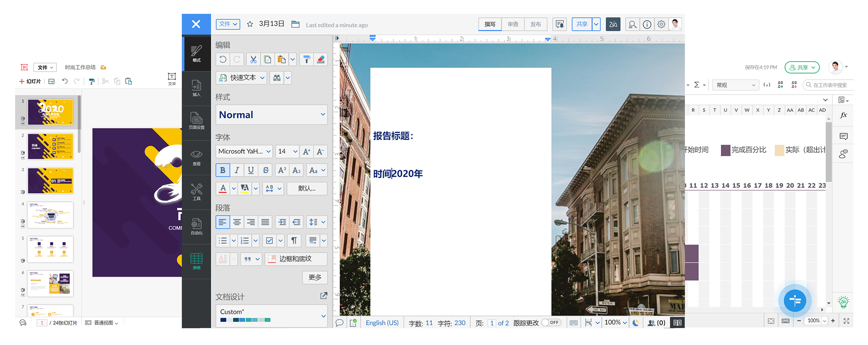
Task: Click the pilcrow ¶ formatting marks icon
Action: click(x=294, y=240)
